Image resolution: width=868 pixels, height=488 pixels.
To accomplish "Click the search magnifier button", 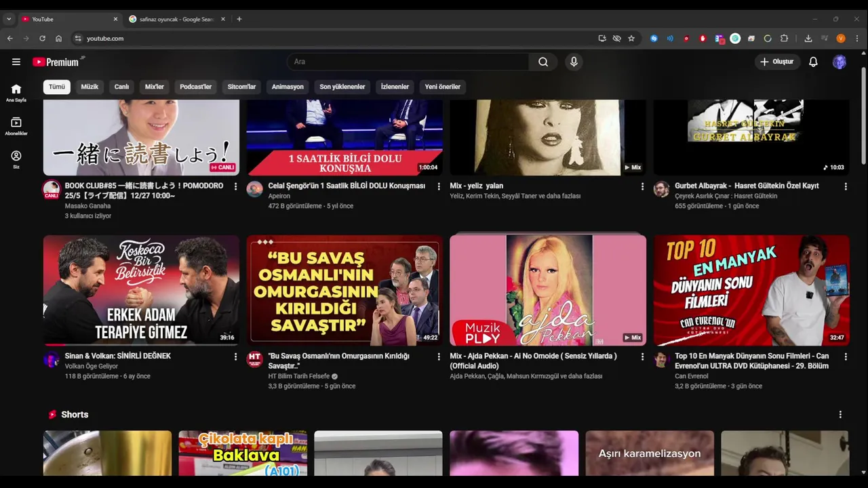I will (543, 62).
